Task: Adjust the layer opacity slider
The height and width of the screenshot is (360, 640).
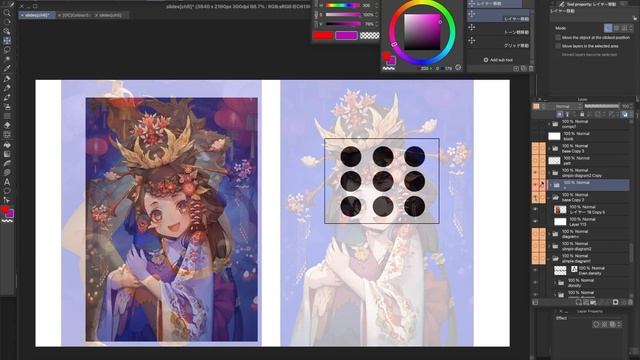Action: point(602,106)
